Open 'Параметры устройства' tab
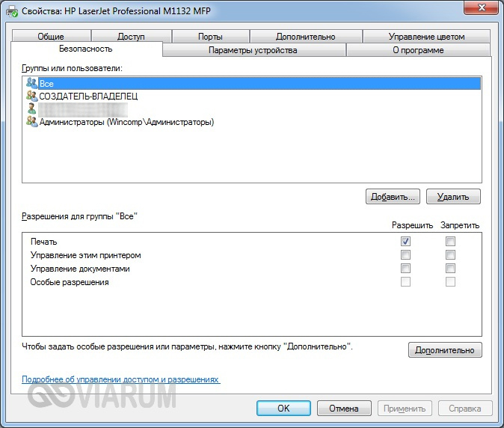The height and width of the screenshot is (428, 504). tap(253, 50)
